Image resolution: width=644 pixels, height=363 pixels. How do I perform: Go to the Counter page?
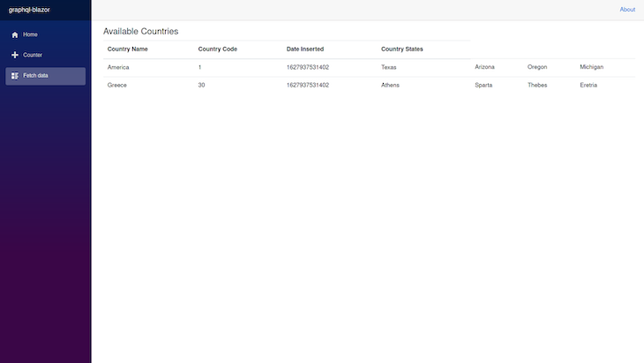pos(46,55)
